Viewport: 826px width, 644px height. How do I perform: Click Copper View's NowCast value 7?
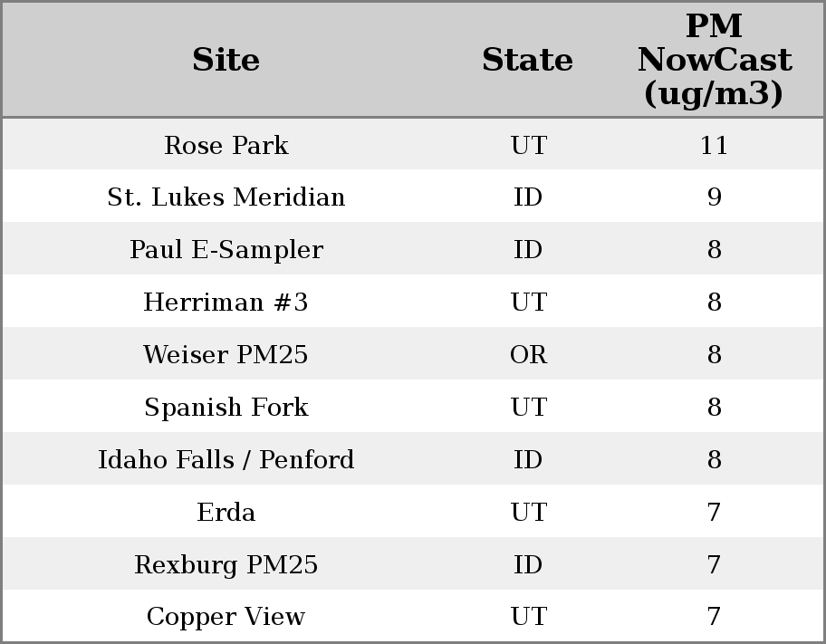pyautogui.click(x=714, y=617)
